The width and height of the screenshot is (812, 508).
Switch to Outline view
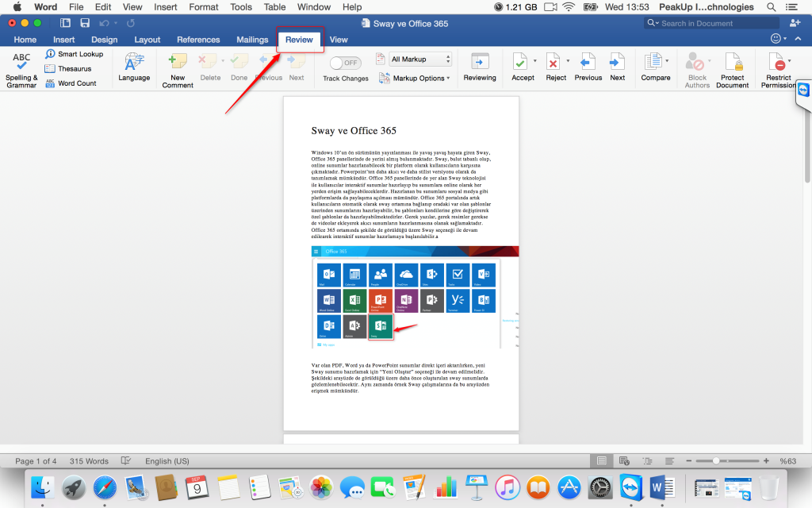[647, 461]
